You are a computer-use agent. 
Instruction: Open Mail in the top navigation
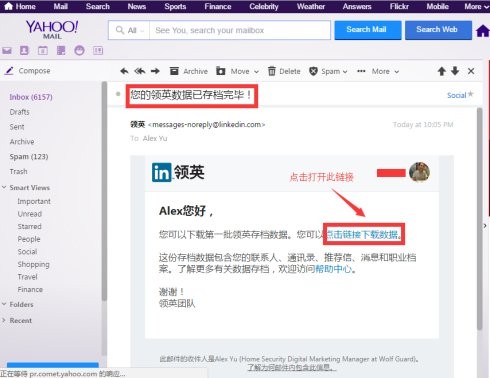pyautogui.click(x=61, y=6)
